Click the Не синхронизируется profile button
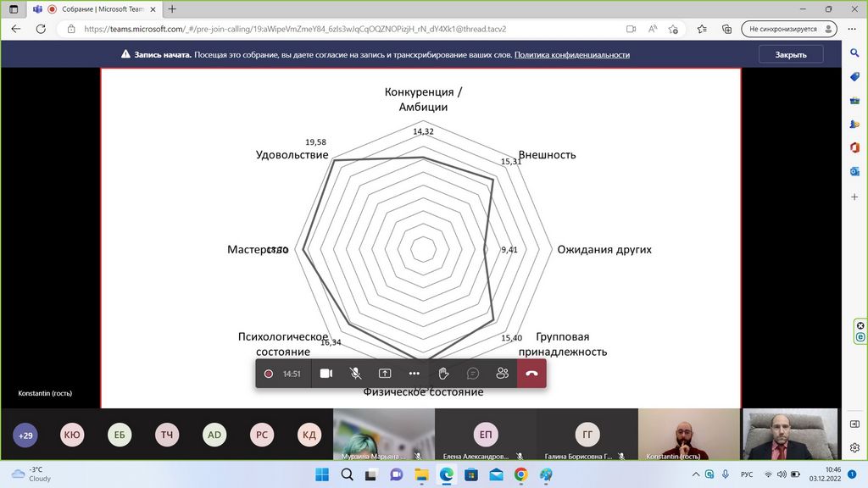Screen dimensions: 868x488 [788, 29]
